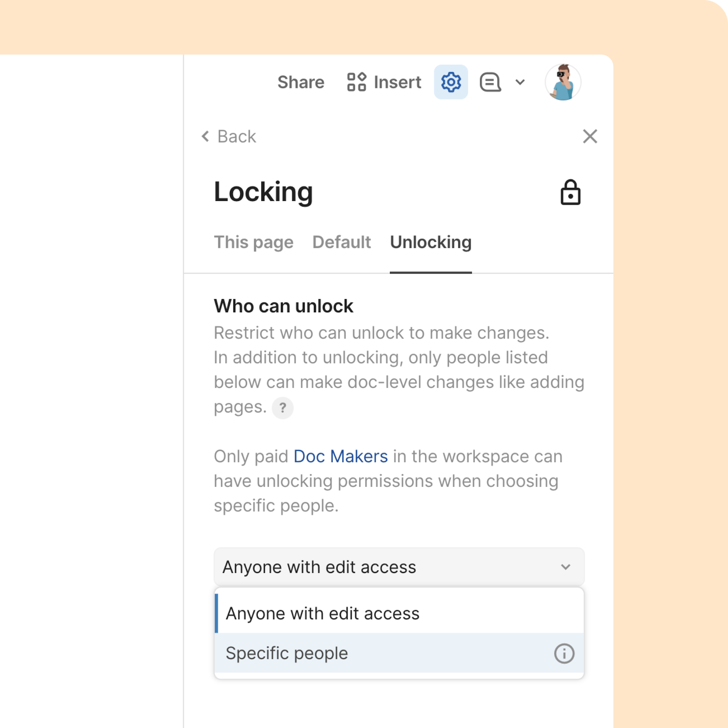This screenshot has width=728, height=728.
Task: Select the Unlocking tab
Action: point(431,242)
